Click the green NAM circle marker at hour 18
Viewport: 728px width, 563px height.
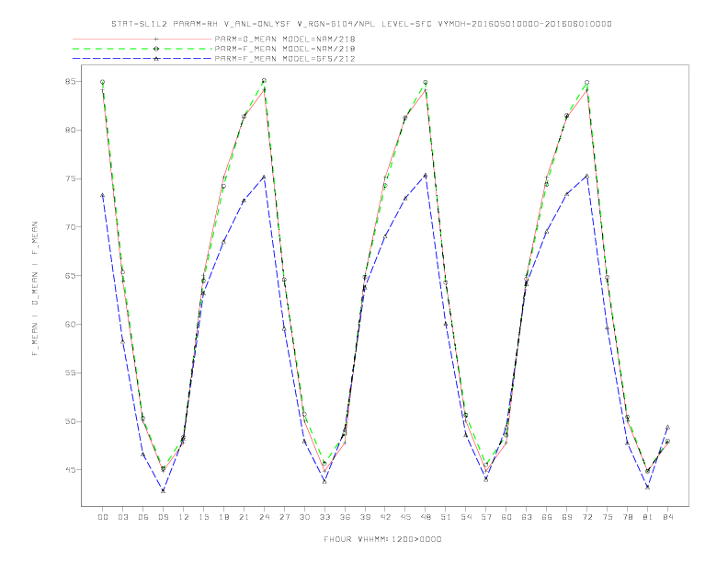(x=223, y=186)
